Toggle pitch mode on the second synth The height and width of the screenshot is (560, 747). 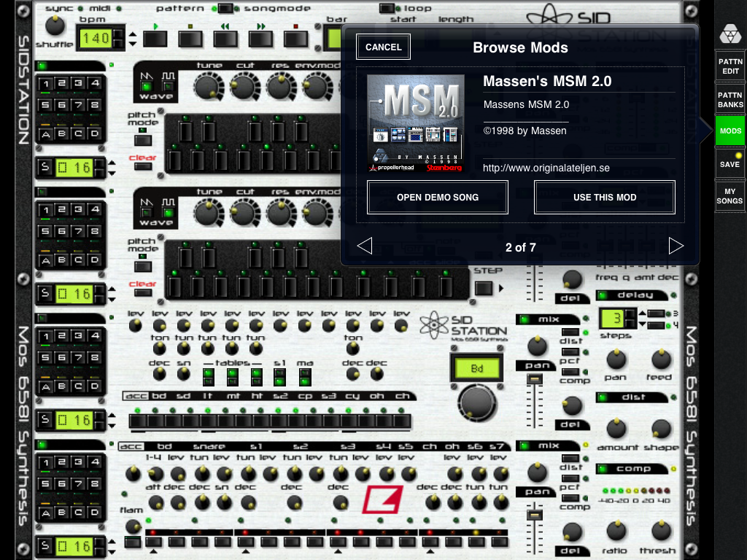[142, 267]
